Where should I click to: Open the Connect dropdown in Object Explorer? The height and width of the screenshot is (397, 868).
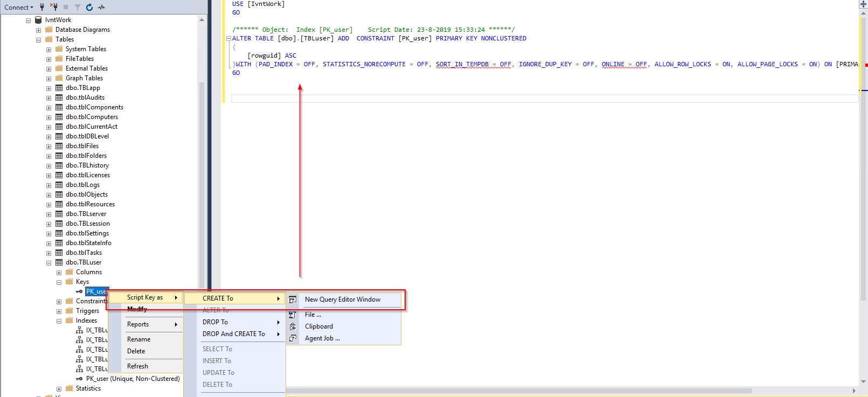19,7
